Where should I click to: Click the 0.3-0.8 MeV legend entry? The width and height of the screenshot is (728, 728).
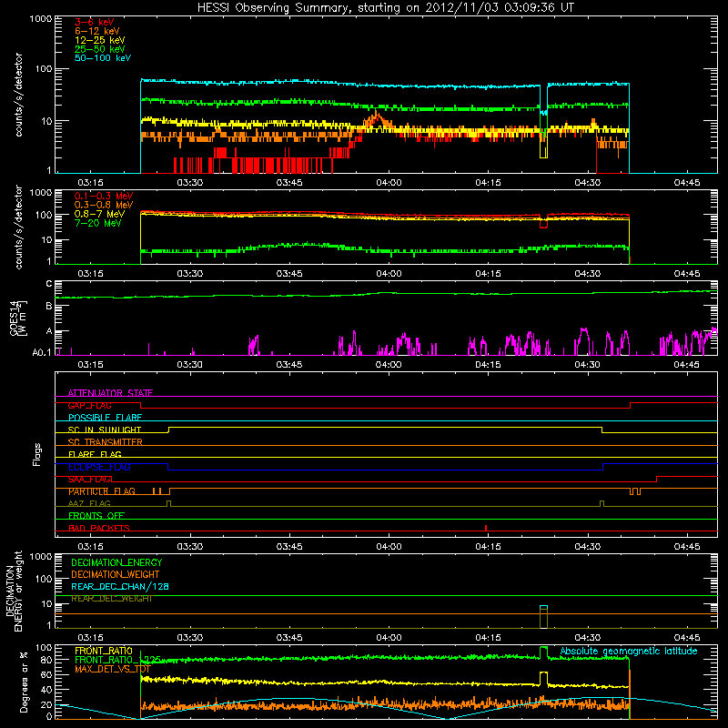(104, 205)
